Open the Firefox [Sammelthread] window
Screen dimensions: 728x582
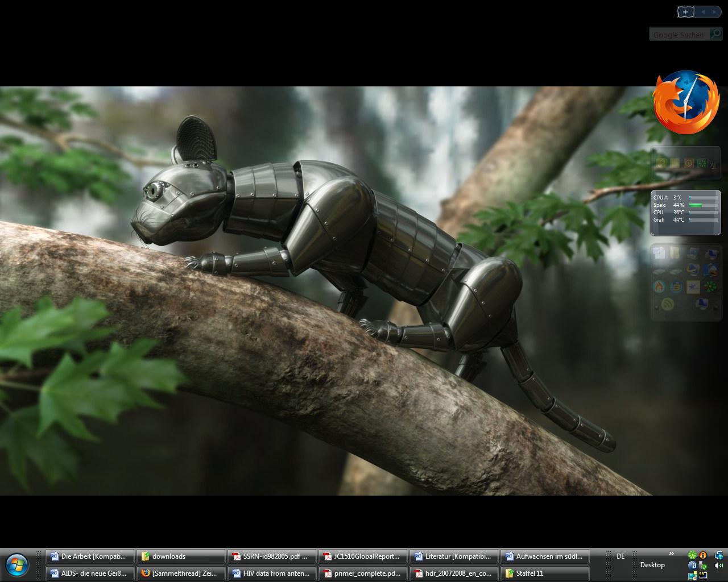click(x=181, y=573)
